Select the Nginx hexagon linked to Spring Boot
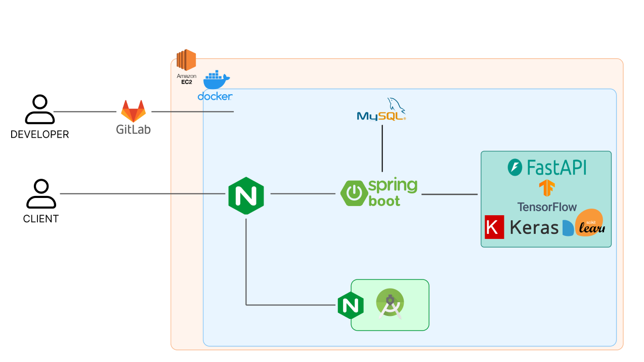The width and height of the screenshot is (644, 362). point(246,195)
